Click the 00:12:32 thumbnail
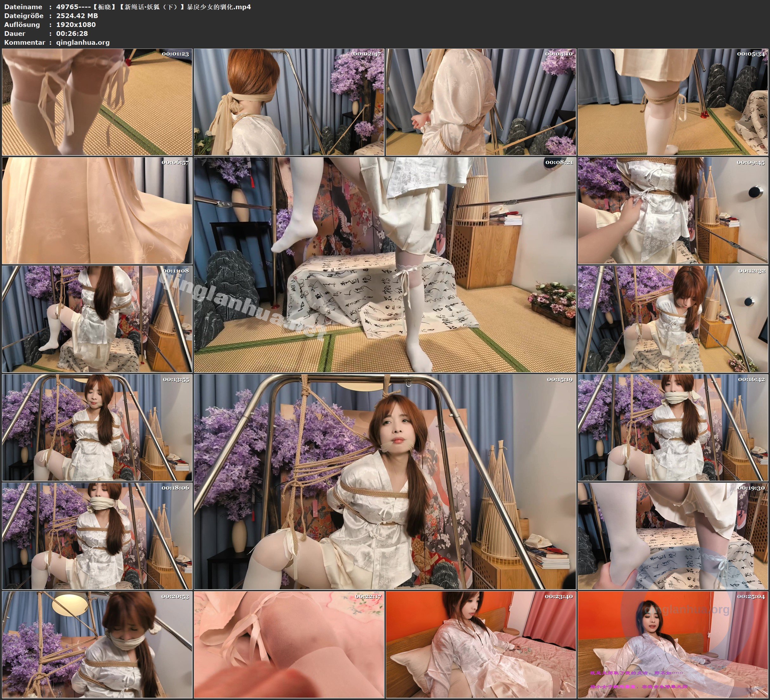770x700 pixels. click(x=673, y=319)
